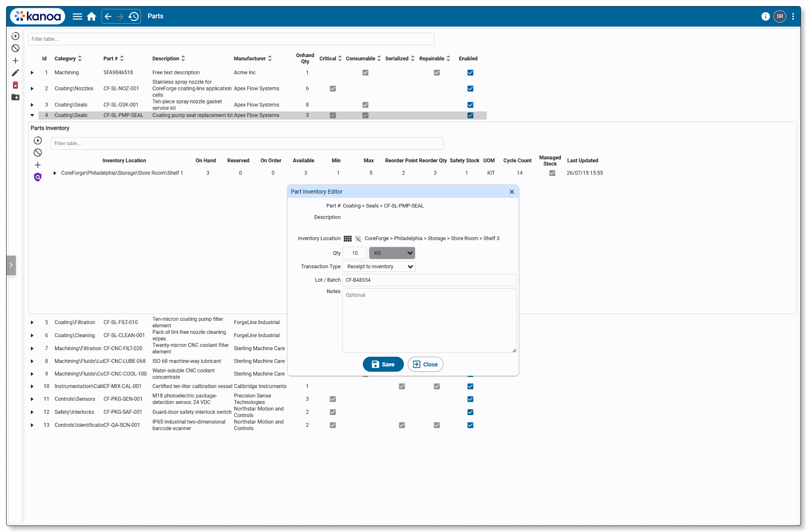
Task: Expand row 1 Machining part
Action: coord(32,73)
